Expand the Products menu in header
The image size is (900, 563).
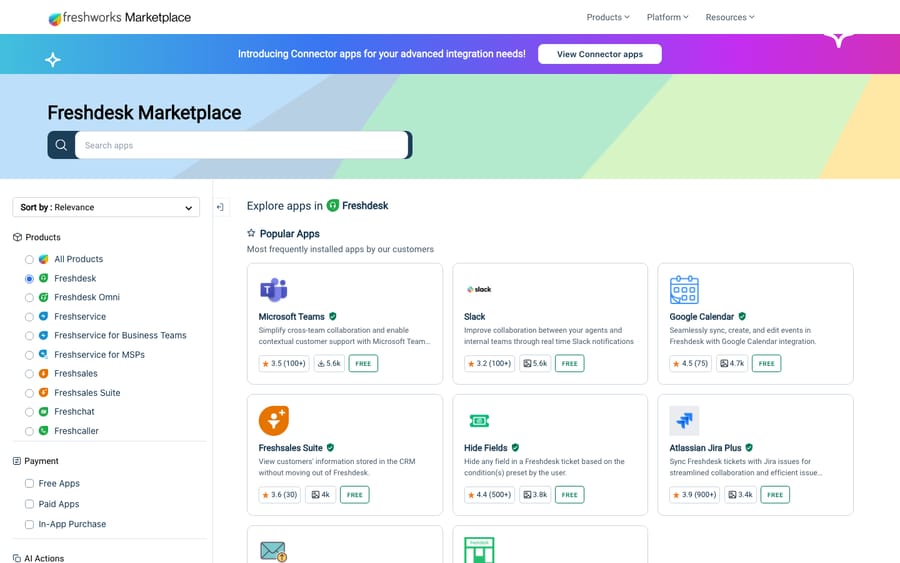608,17
